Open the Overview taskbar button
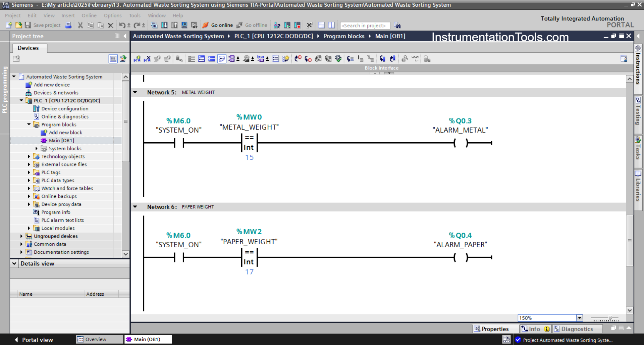Viewport: 644px width, 345px height. pos(100,339)
